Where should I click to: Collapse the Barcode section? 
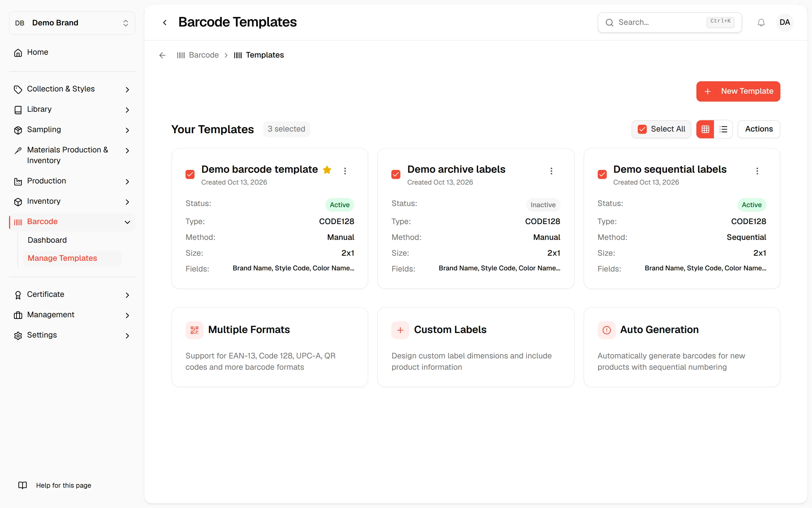(72, 222)
